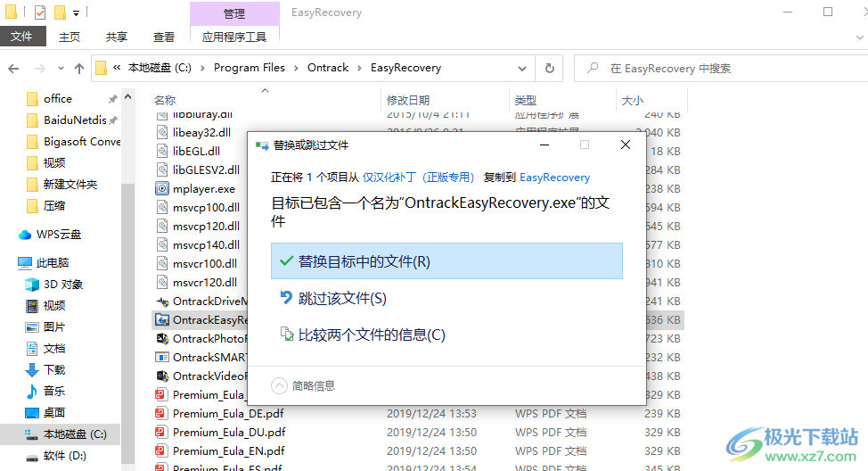Open BaiduNetdis folder in sidebar
Image resolution: width=868 pixels, height=471 pixels.
pos(75,120)
